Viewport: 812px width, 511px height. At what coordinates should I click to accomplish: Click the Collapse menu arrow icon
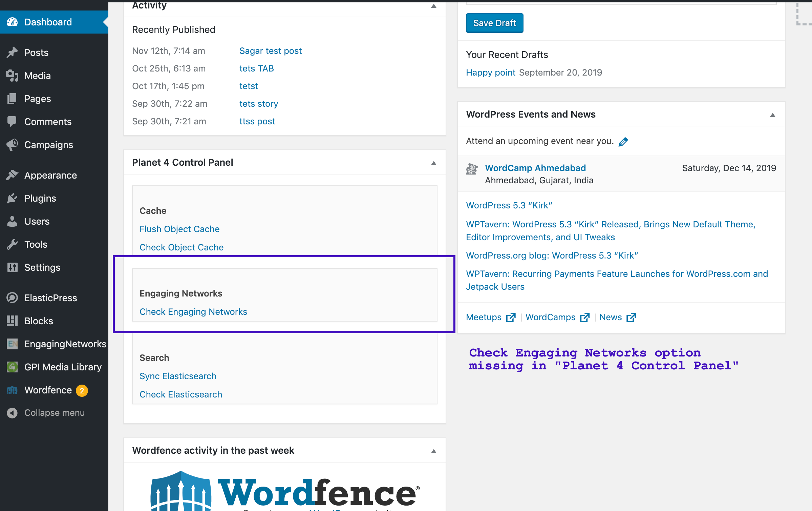(x=12, y=413)
